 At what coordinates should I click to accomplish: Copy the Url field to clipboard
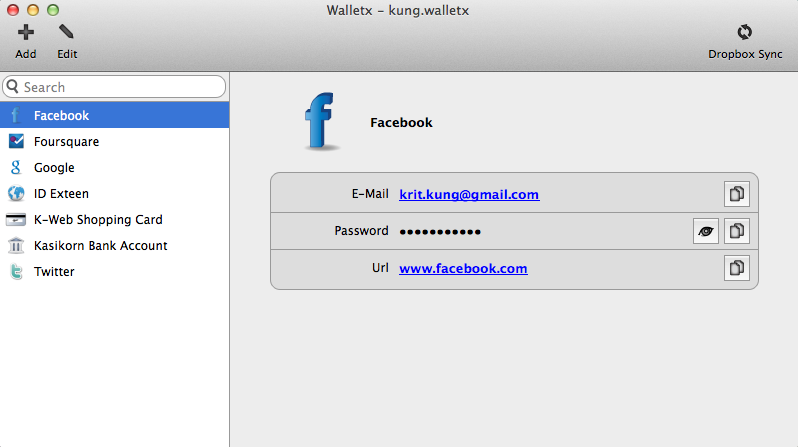736,268
